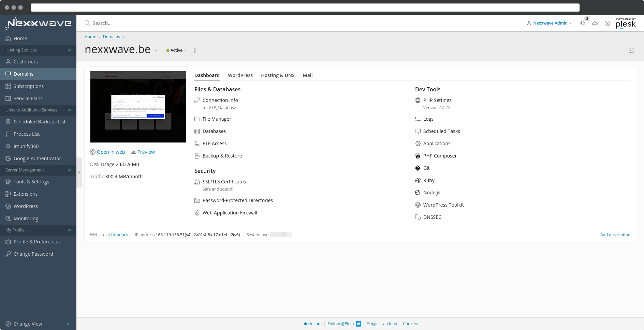644x330 pixels.
Task: Click the Connection Info icon
Action: tap(197, 100)
